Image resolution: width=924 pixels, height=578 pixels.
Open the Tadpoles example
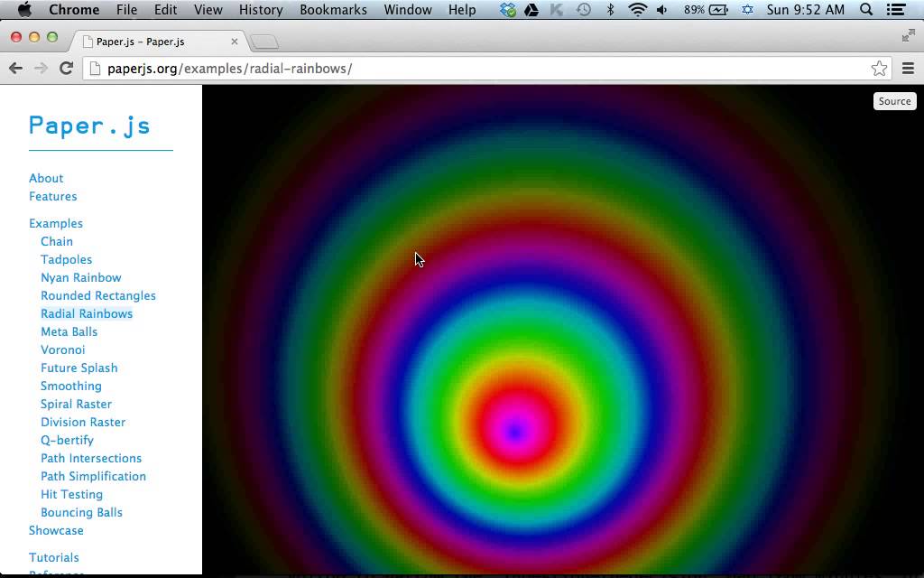66,259
